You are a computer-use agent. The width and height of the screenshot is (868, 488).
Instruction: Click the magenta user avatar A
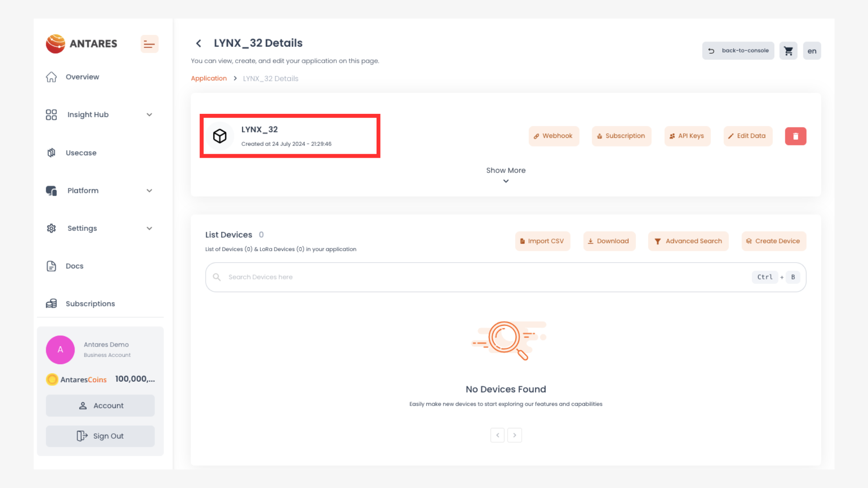pyautogui.click(x=60, y=350)
